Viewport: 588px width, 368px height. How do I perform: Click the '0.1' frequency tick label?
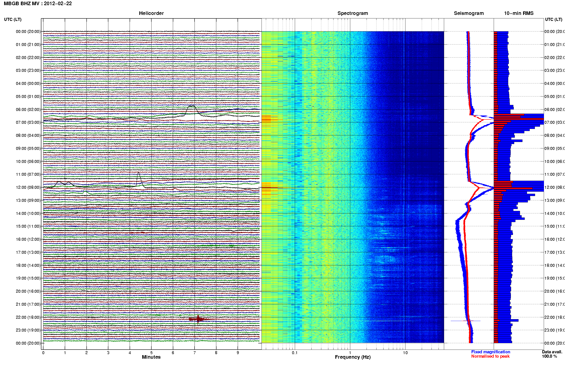pyautogui.click(x=295, y=353)
